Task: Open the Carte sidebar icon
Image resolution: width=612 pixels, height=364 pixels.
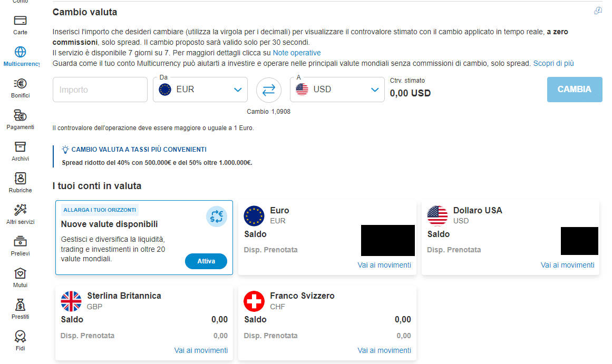Action: tap(21, 21)
